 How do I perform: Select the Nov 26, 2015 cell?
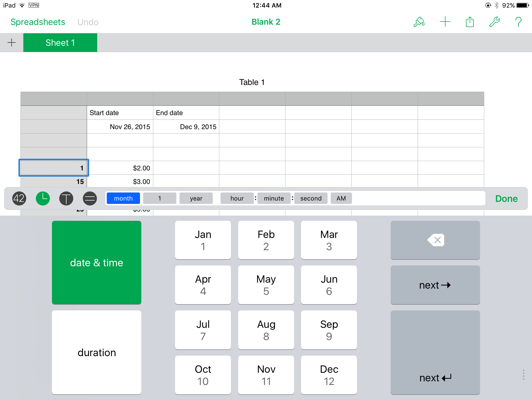coord(120,127)
